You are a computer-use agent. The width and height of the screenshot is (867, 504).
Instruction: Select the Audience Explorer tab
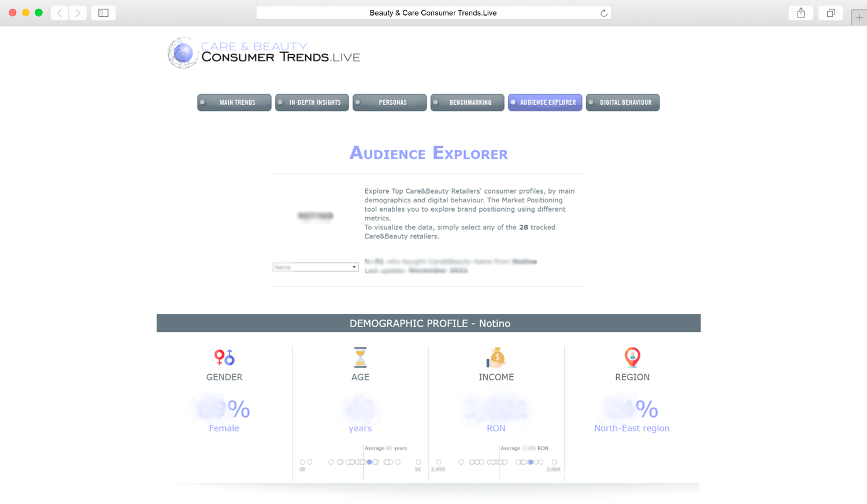pos(545,102)
